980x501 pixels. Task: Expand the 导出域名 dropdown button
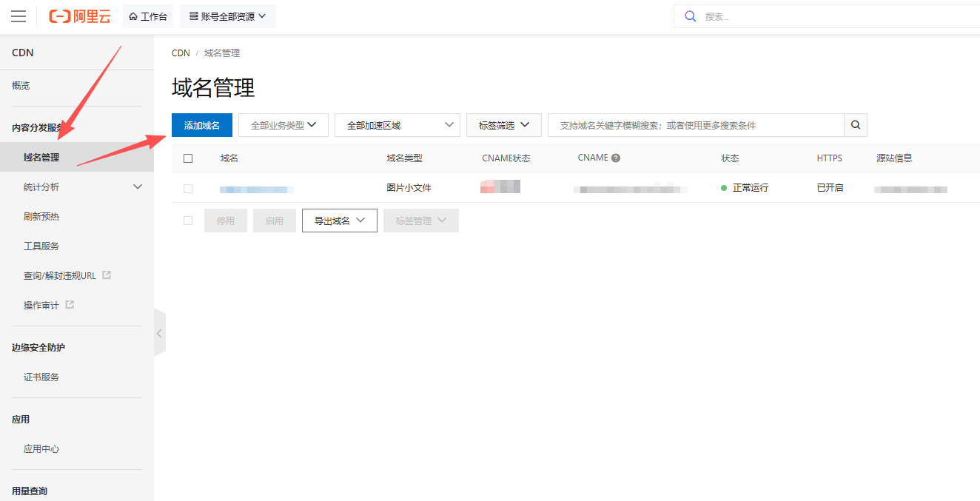(340, 221)
